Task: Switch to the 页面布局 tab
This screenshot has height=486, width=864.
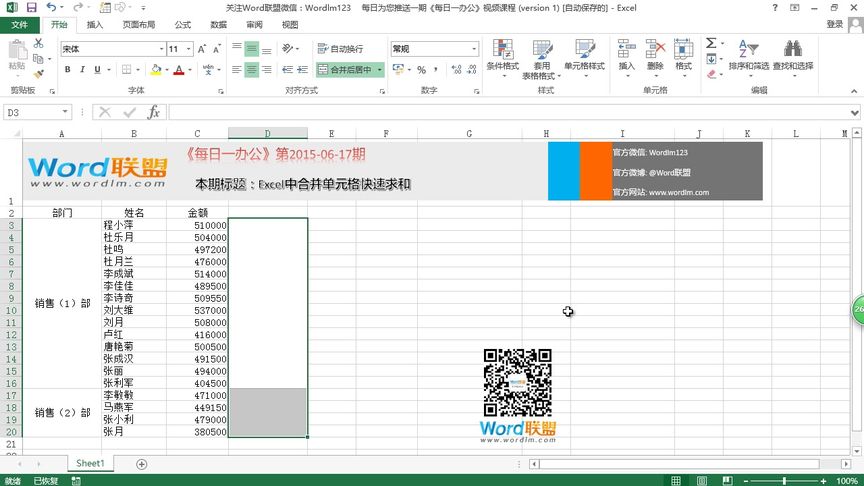Action: [138, 25]
